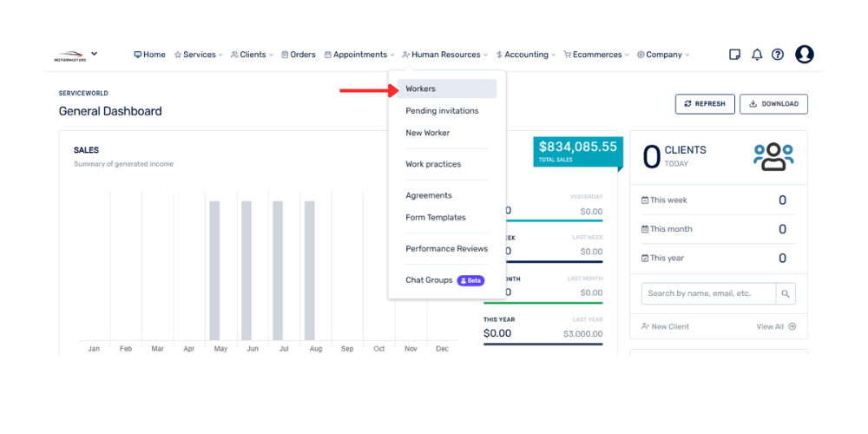Image resolution: width=868 pixels, height=434 pixels.
Task: Click the search magnifier icon button
Action: [786, 293]
